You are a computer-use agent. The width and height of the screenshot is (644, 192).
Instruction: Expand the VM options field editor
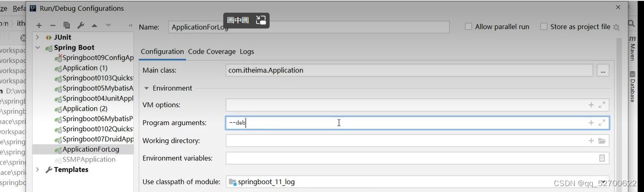pos(602,105)
